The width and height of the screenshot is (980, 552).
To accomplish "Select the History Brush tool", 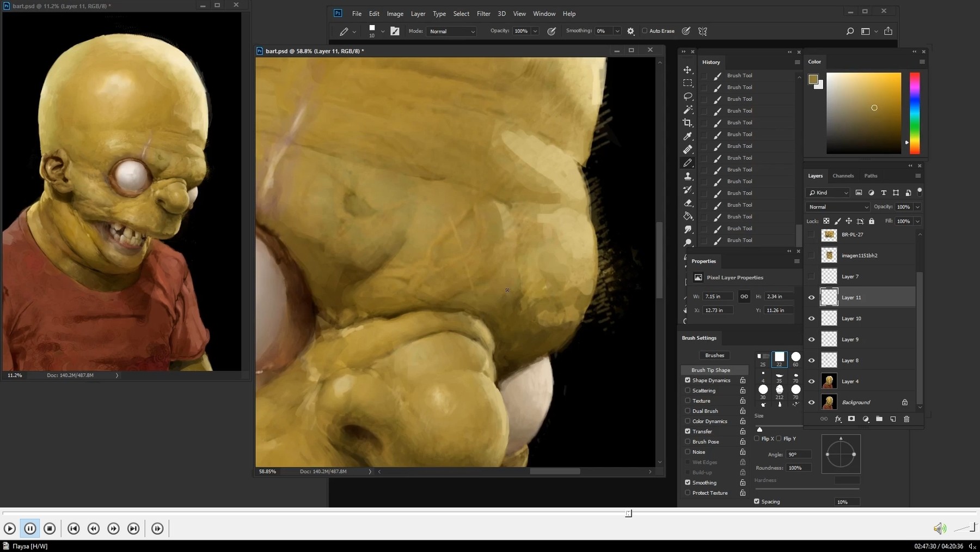I will tap(688, 190).
